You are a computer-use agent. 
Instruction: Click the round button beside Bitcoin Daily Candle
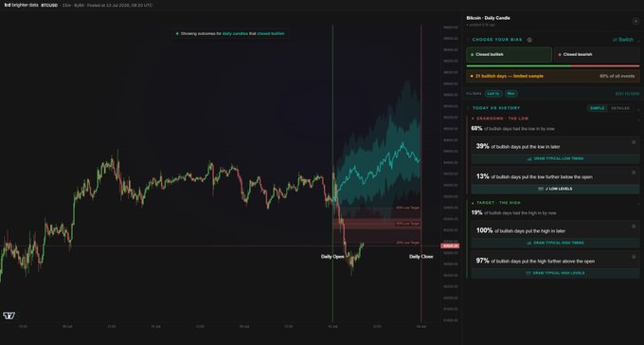[x=635, y=21]
